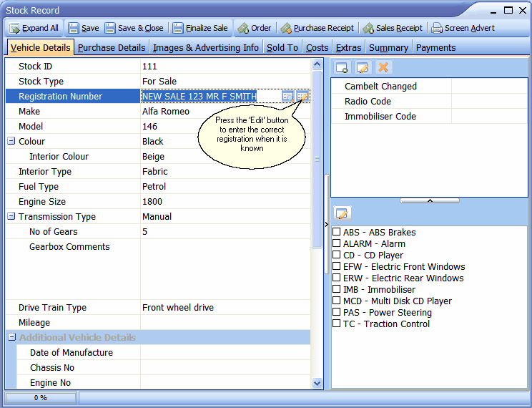Screen dimensions: 532x408
Task: Collapse the Transmission Type group
Action: (11, 216)
